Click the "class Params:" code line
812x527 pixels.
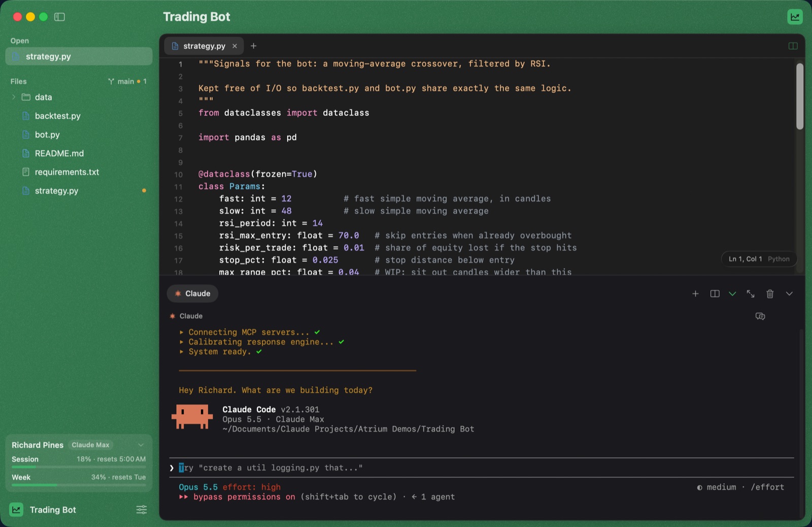(231, 186)
